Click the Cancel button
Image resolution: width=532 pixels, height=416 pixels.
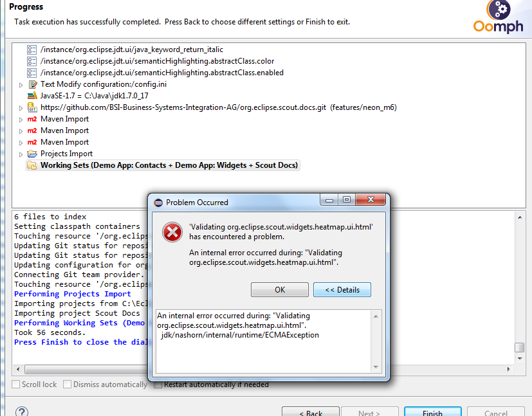click(496, 411)
